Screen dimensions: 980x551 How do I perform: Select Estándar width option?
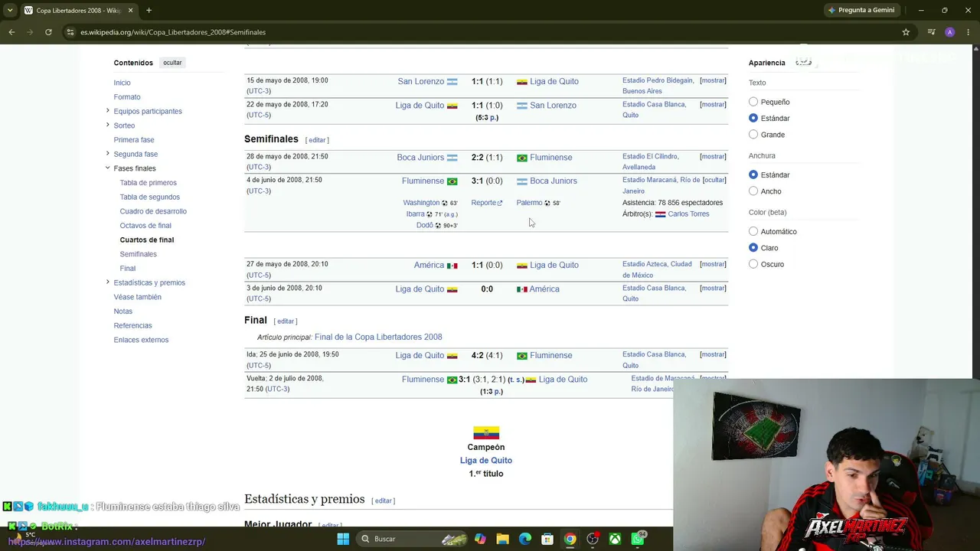point(753,174)
